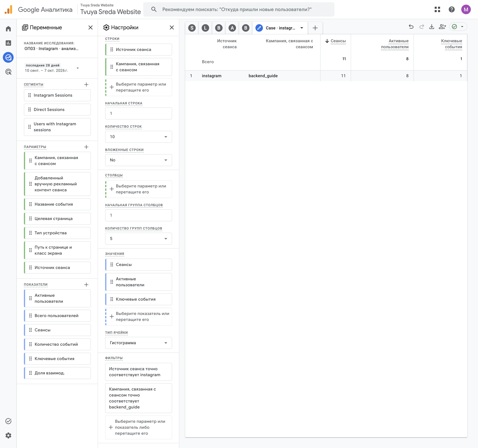Image resolution: width=478 pixels, height=448 pixels.
Task: Open Reports bar chart icon in sidebar
Action: pos(8,43)
